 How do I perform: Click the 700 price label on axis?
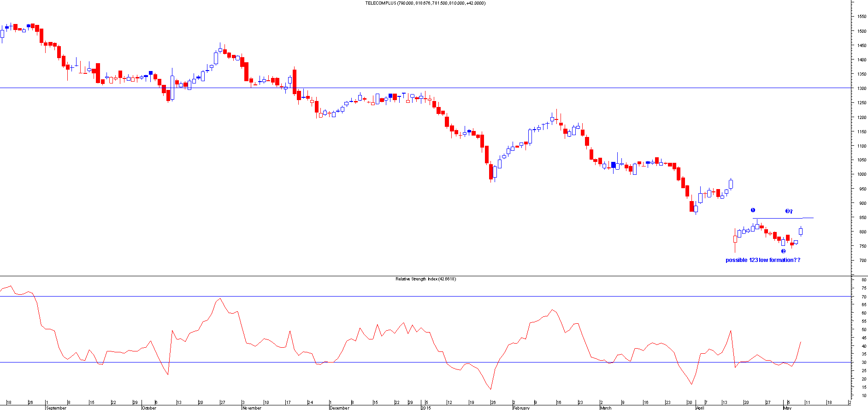click(861, 261)
